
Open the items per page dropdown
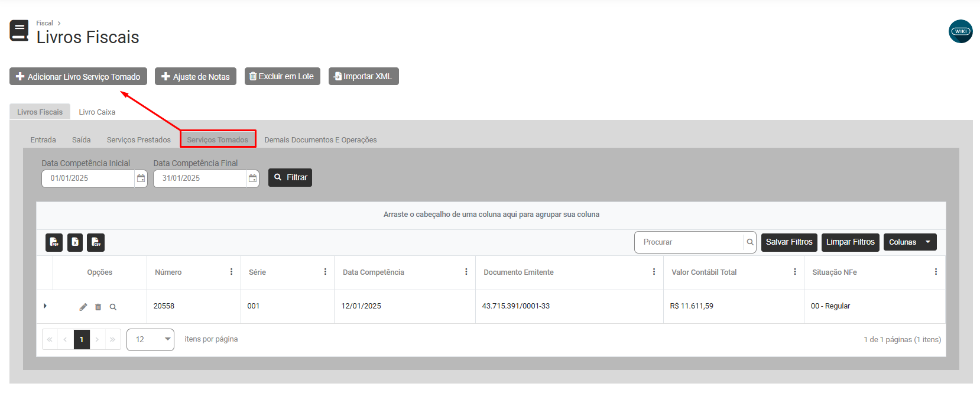pyautogui.click(x=151, y=340)
